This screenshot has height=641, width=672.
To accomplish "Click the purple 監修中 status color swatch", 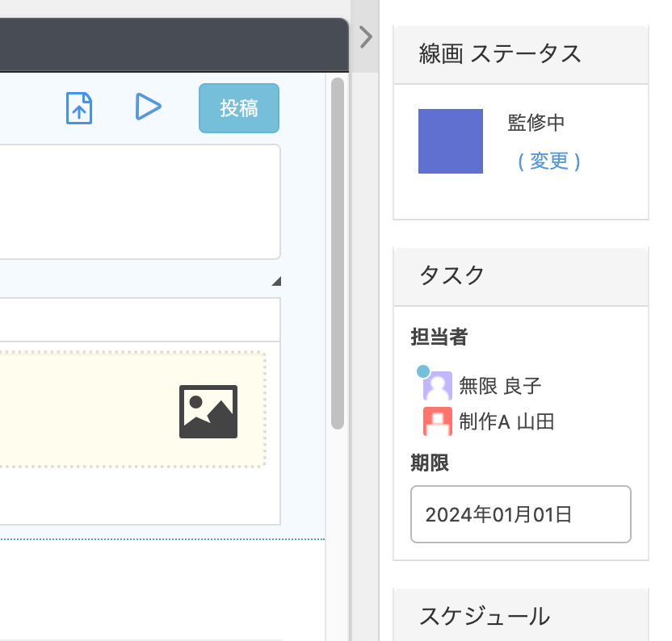I will coord(451,141).
